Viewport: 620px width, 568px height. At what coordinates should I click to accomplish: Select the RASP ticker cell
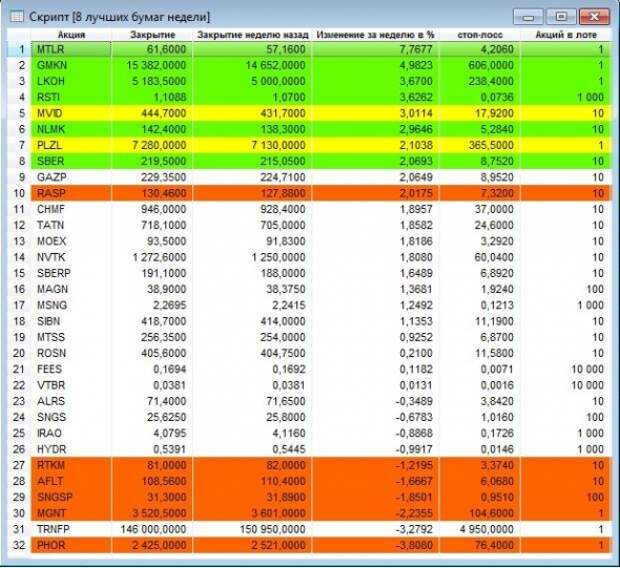(x=71, y=193)
